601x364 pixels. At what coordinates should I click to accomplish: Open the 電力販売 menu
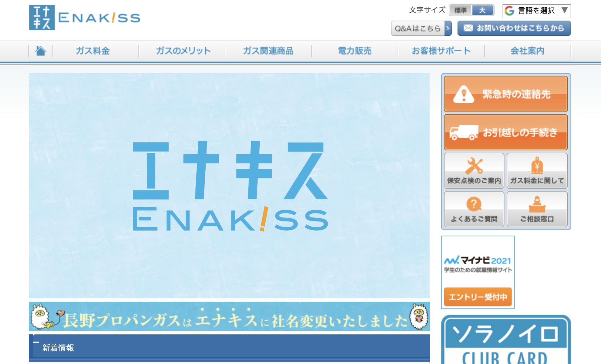click(x=355, y=51)
